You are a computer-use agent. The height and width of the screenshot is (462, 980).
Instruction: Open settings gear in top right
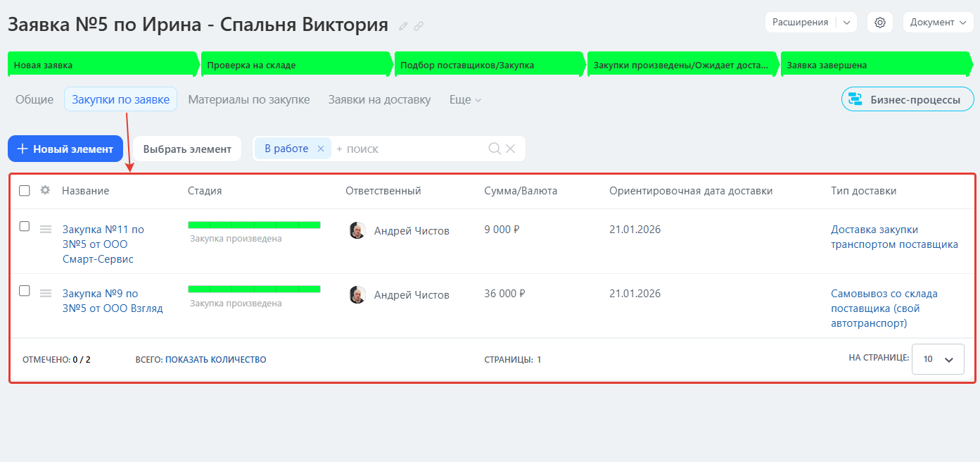point(880,23)
